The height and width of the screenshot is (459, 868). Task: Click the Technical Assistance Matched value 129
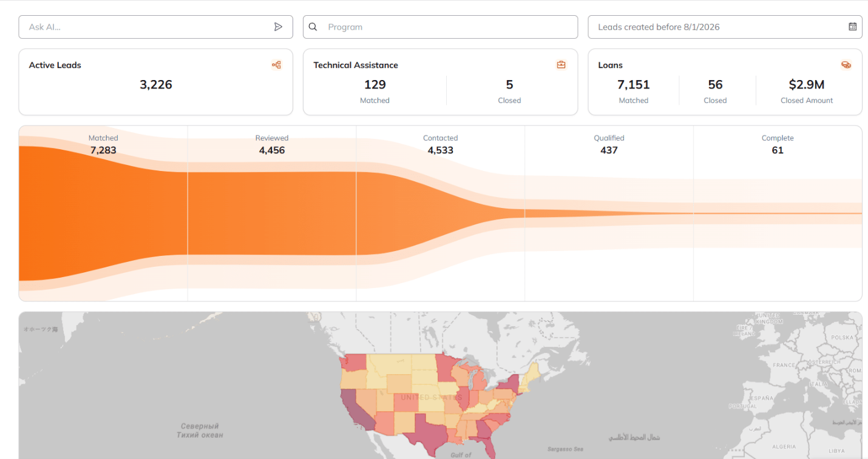pyautogui.click(x=375, y=85)
